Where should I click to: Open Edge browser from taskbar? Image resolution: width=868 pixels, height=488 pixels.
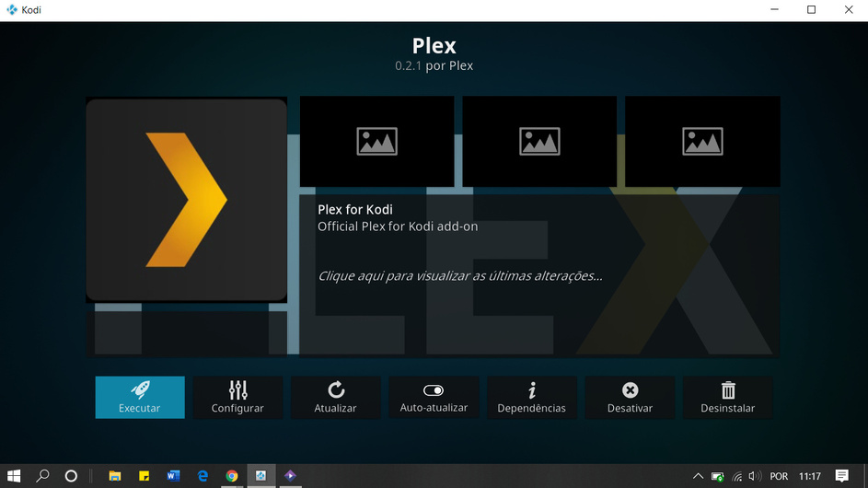[x=203, y=476]
